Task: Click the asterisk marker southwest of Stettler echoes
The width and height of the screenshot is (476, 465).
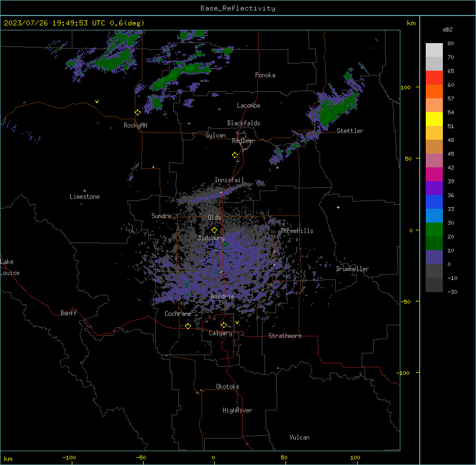Action: point(277,167)
